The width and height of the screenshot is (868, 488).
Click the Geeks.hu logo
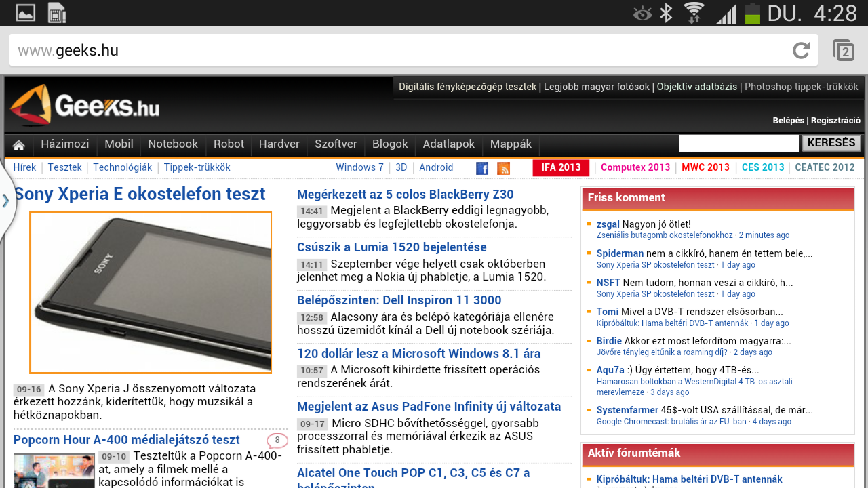(x=85, y=106)
